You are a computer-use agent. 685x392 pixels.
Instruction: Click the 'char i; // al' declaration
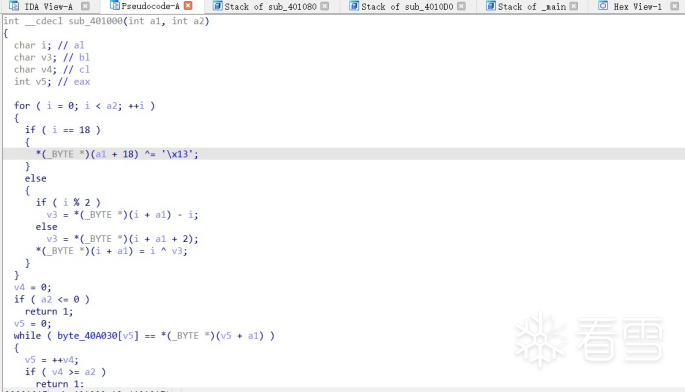[49, 45]
